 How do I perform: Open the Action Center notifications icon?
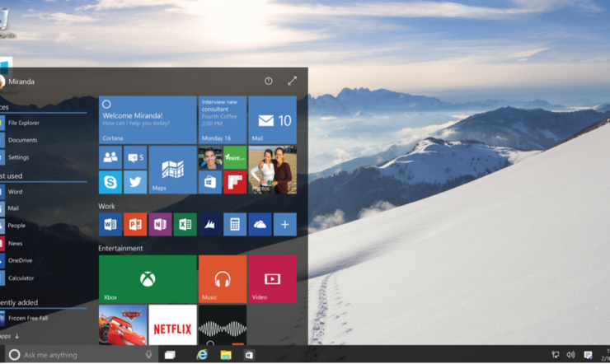pos(588,354)
